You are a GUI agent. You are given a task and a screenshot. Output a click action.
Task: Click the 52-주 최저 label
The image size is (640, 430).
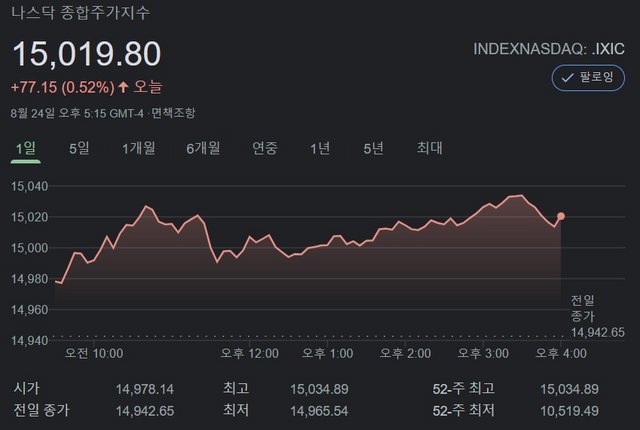(464, 410)
